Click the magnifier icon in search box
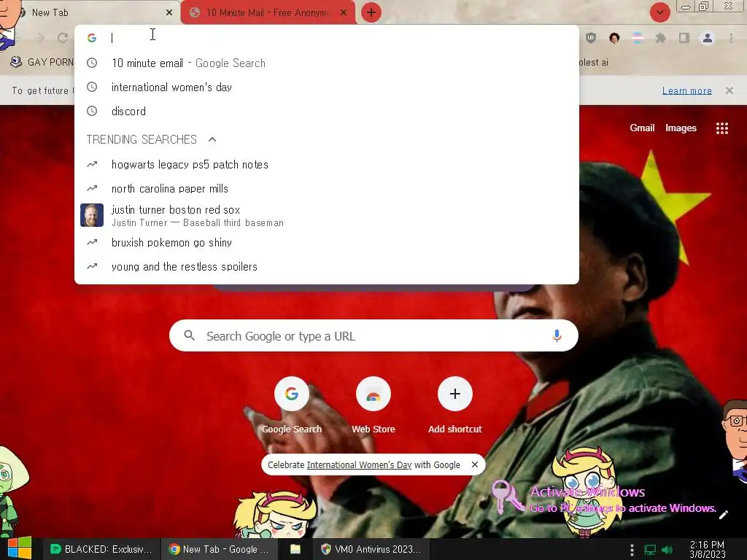This screenshot has width=747, height=560. (189, 335)
